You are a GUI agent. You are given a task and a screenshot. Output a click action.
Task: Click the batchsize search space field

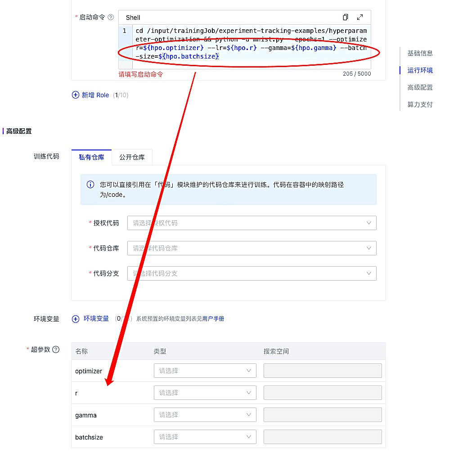tap(323, 437)
